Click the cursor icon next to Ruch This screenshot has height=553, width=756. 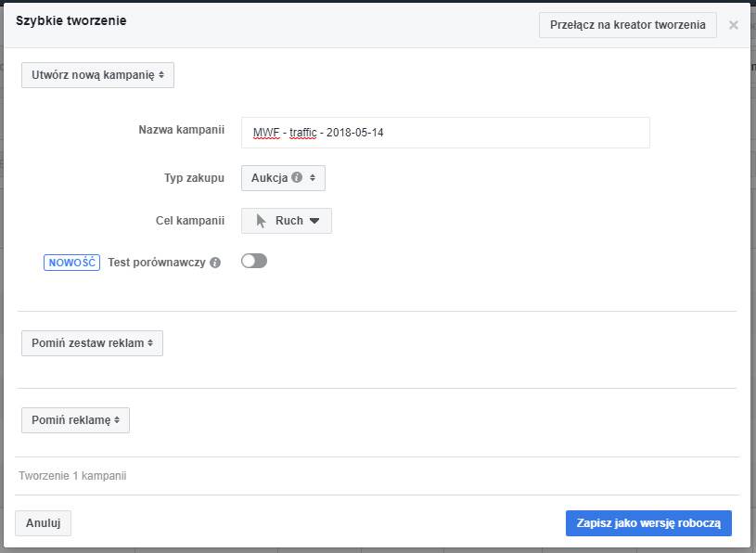click(x=262, y=221)
